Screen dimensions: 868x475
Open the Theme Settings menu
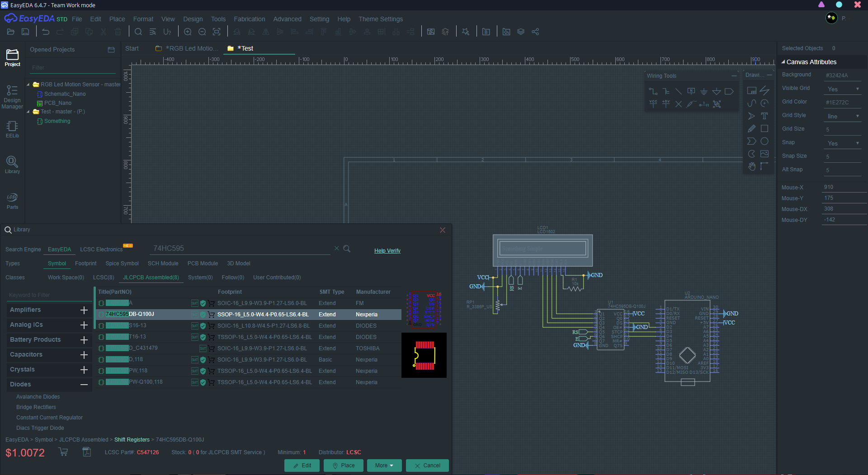coord(381,19)
